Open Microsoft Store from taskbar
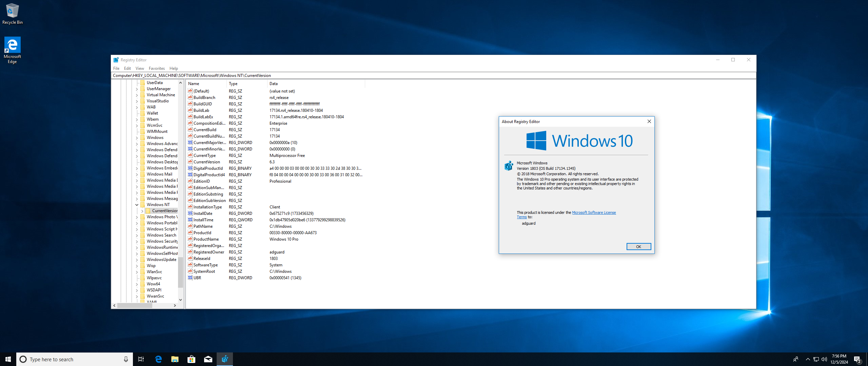This screenshot has height=366, width=868. [192, 359]
